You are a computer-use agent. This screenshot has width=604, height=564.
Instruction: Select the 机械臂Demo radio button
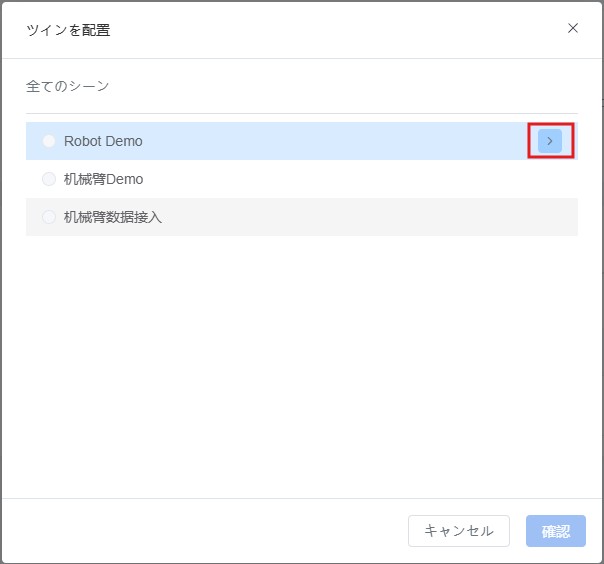[x=49, y=179]
